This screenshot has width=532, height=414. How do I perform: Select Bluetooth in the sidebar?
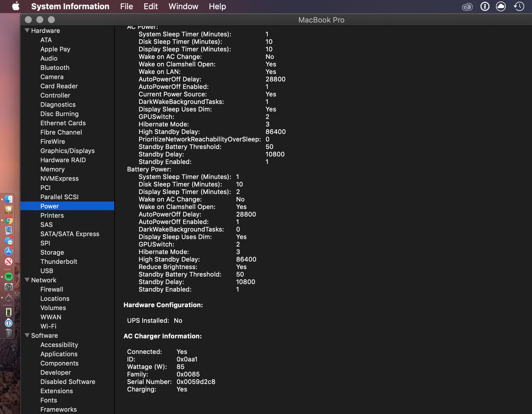[55, 67]
